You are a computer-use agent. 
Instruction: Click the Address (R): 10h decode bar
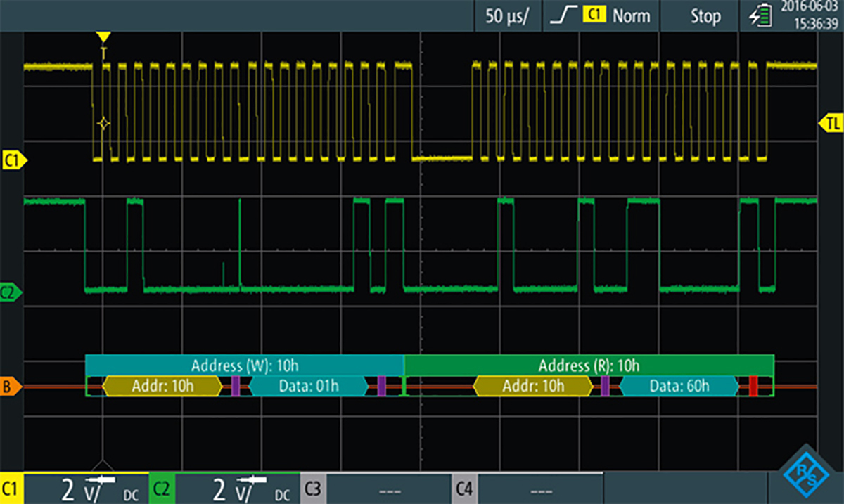589,365
